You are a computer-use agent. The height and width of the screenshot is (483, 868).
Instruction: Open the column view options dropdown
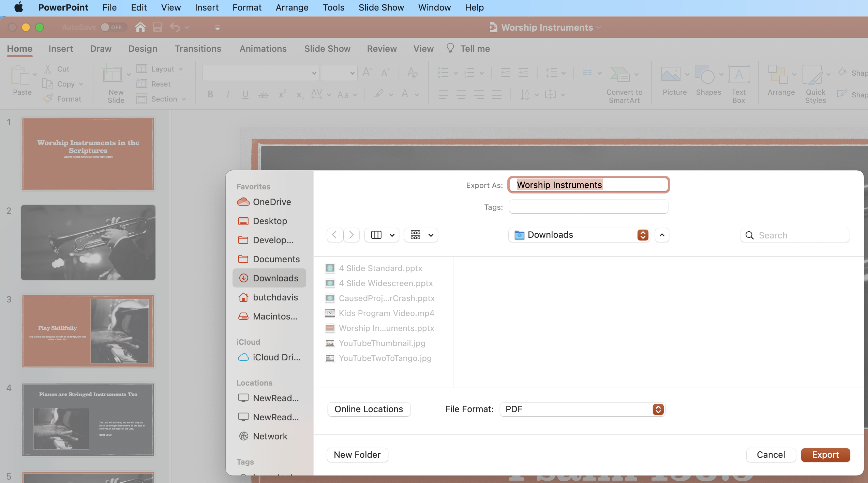(x=381, y=235)
